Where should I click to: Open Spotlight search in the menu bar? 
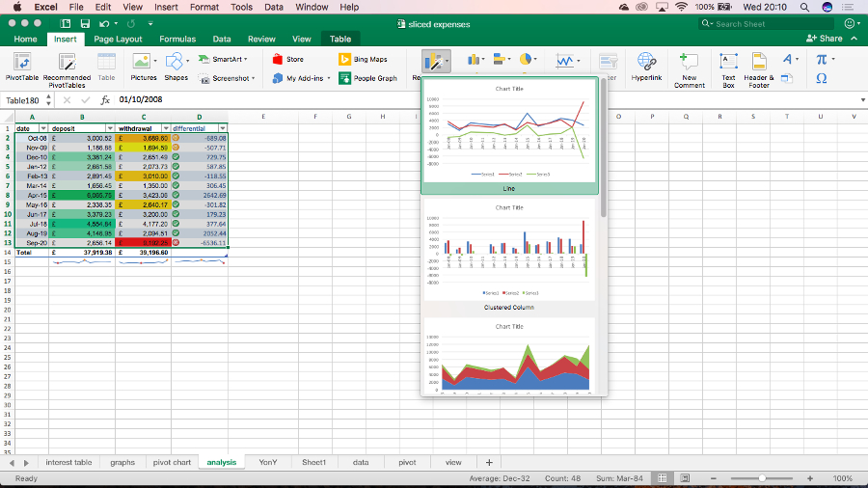tap(804, 7)
